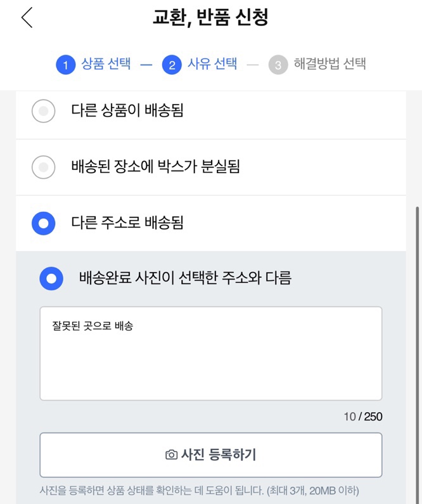Click the '배송된 장소에 박스가 분실됨' option text
This screenshot has width=422, height=504.
point(155,167)
